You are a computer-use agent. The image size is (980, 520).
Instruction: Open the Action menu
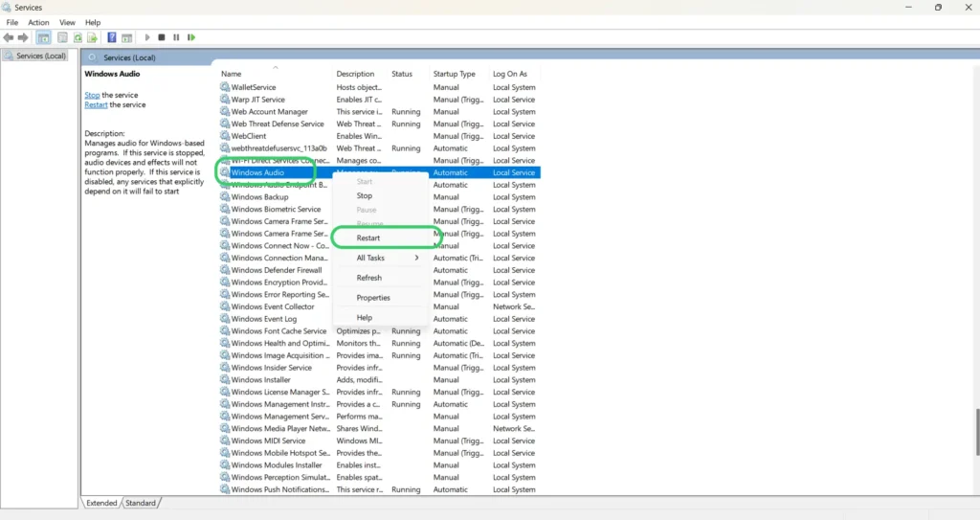[38, 23]
